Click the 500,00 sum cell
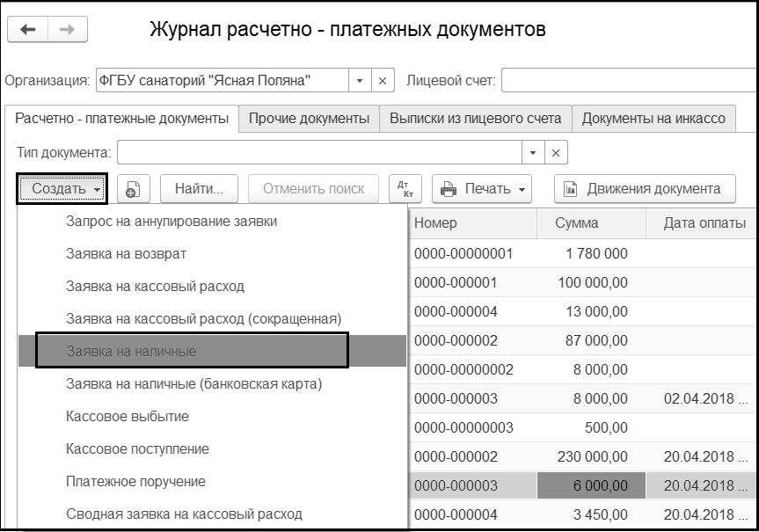Image resolution: width=759 pixels, height=532 pixels. (x=591, y=428)
